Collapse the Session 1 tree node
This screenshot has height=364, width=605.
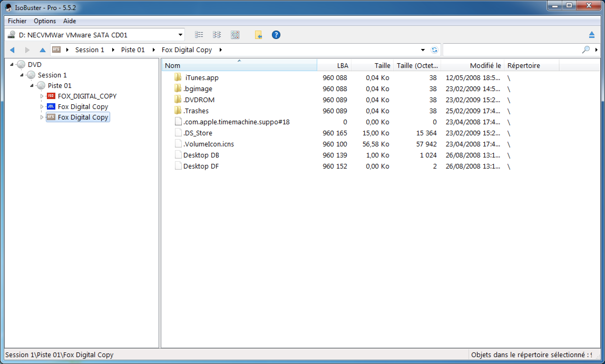22,75
